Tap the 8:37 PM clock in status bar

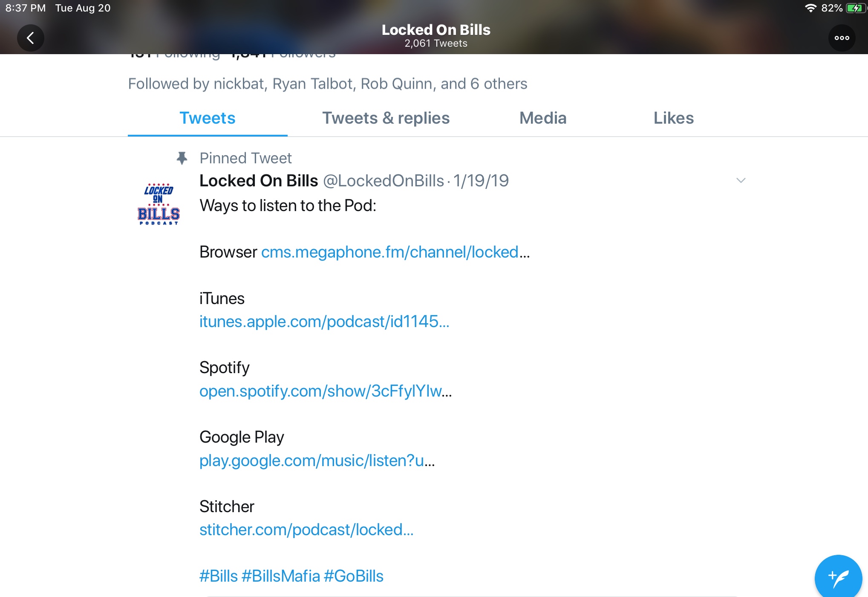point(25,8)
